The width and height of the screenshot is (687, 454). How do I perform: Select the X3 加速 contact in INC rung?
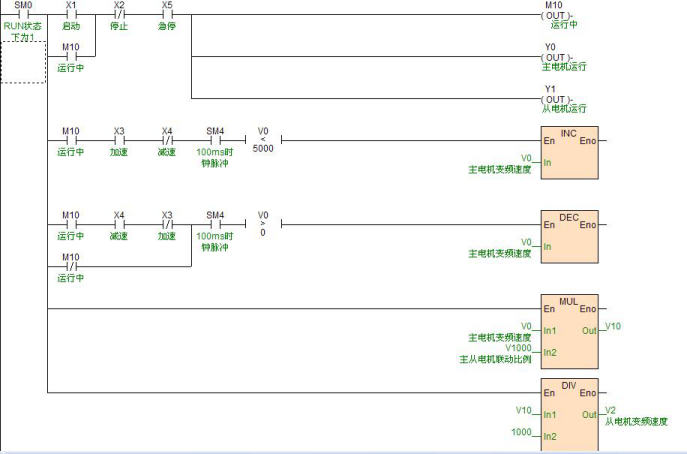[119, 141]
